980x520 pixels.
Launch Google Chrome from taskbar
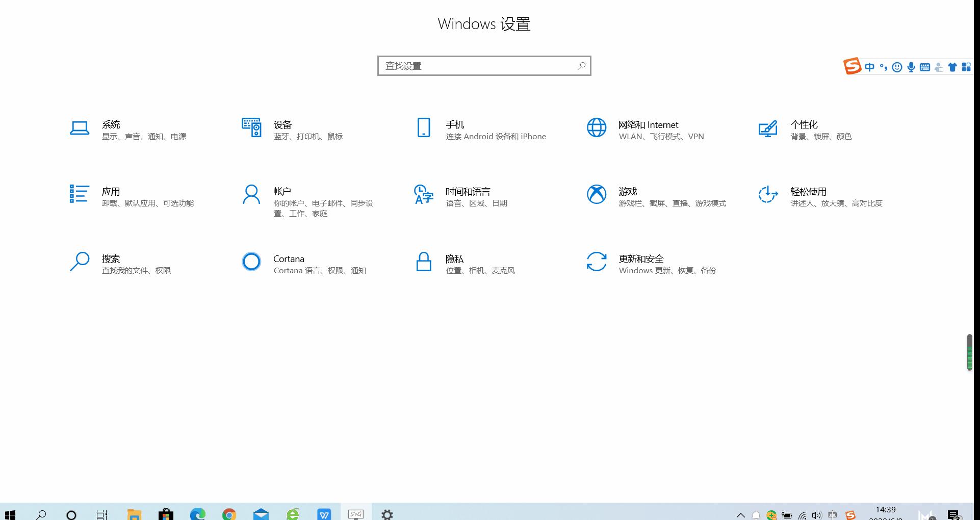tap(229, 514)
